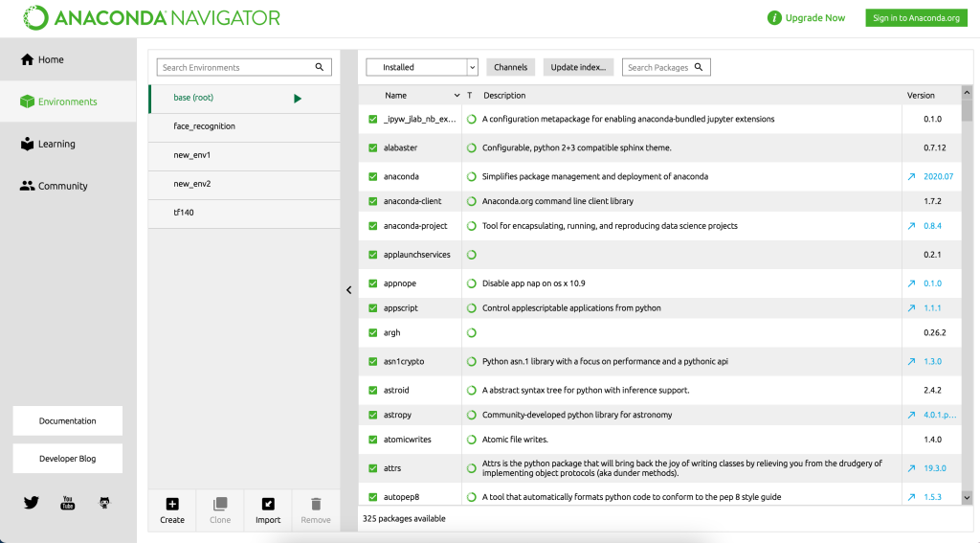Click the GitHub icon in sidebar
The height and width of the screenshot is (543, 980).
click(x=104, y=502)
